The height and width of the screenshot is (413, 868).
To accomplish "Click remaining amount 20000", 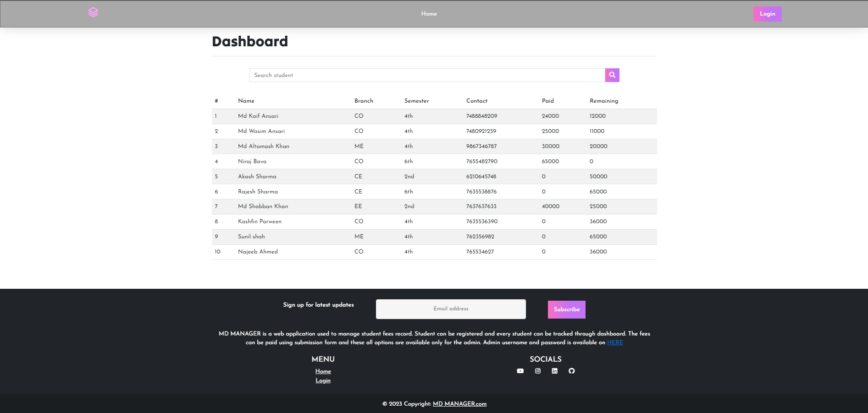I will click(x=598, y=146).
